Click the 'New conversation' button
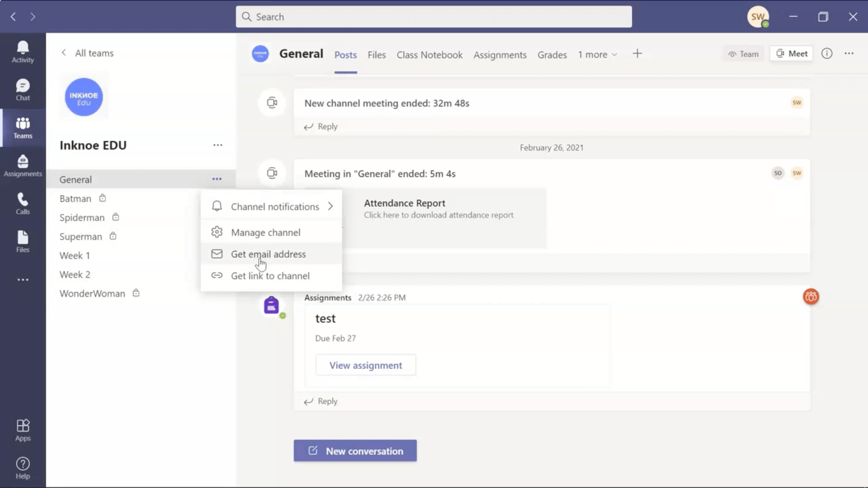The image size is (868, 488). (x=355, y=451)
